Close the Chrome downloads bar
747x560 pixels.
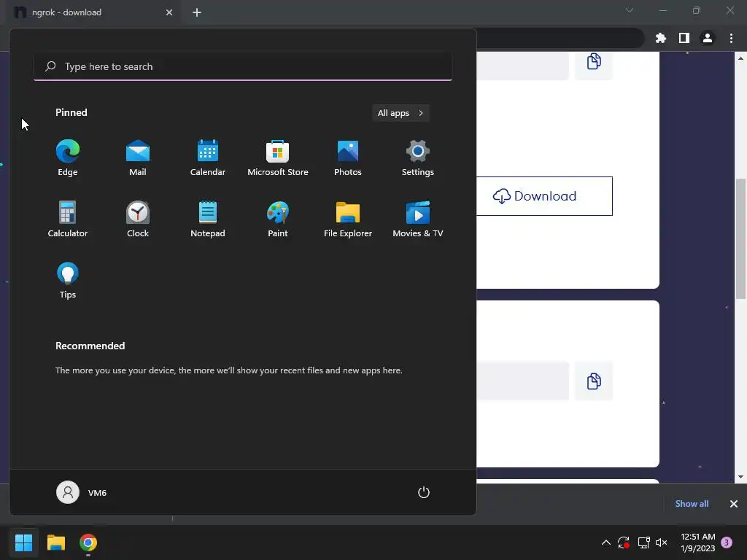click(734, 504)
